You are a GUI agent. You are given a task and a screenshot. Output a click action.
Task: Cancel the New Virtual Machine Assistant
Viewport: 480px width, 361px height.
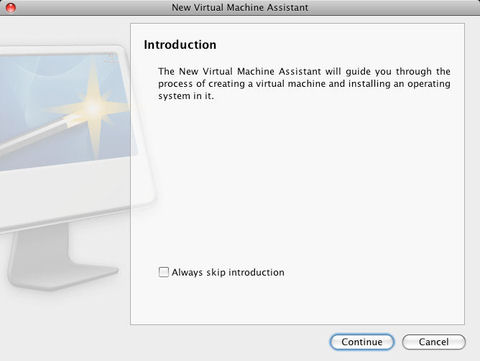pyautogui.click(x=433, y=342)
